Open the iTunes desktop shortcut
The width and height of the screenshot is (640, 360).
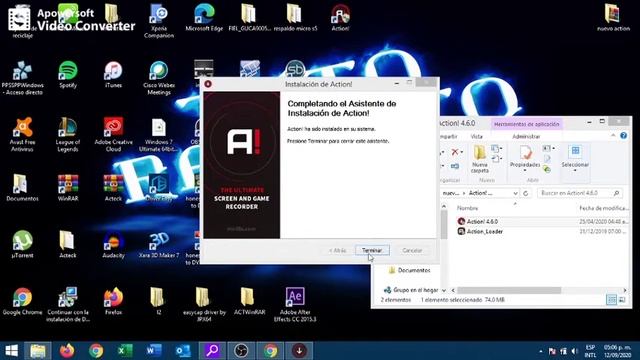113,75
